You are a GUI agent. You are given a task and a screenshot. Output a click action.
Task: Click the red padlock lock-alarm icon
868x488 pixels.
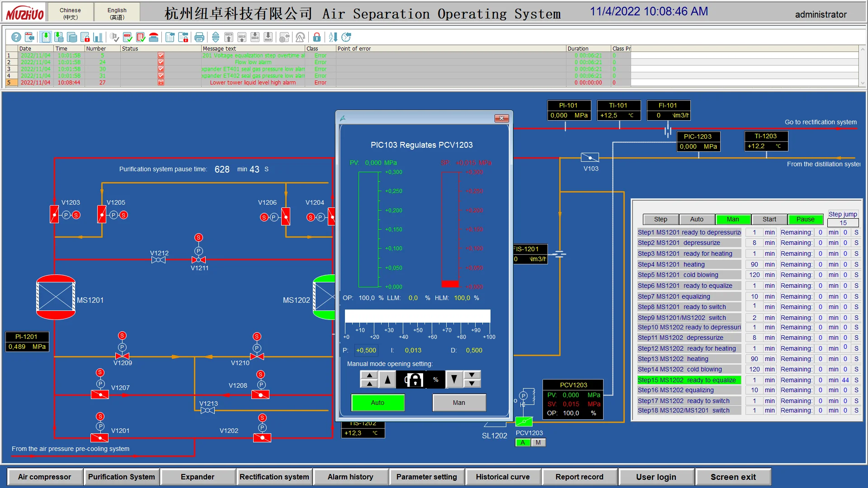317,37
